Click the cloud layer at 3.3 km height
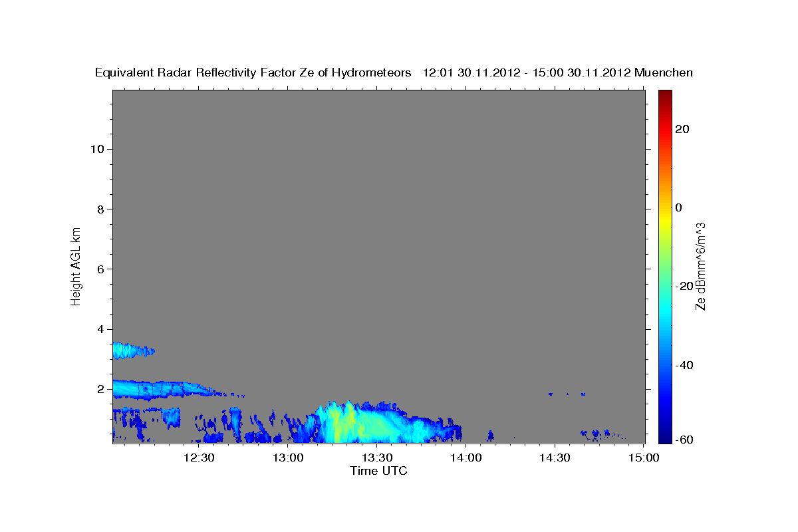 pos(132,350)
